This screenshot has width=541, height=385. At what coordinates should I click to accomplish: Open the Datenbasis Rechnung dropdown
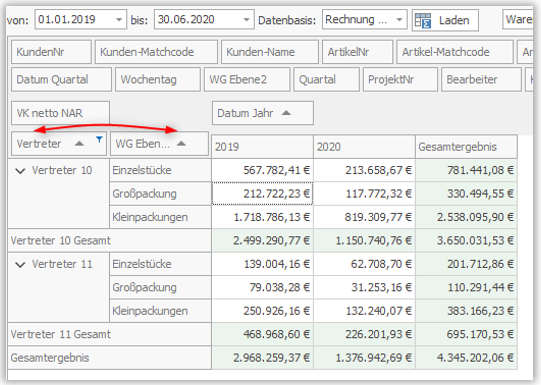[x=400, y=20]
